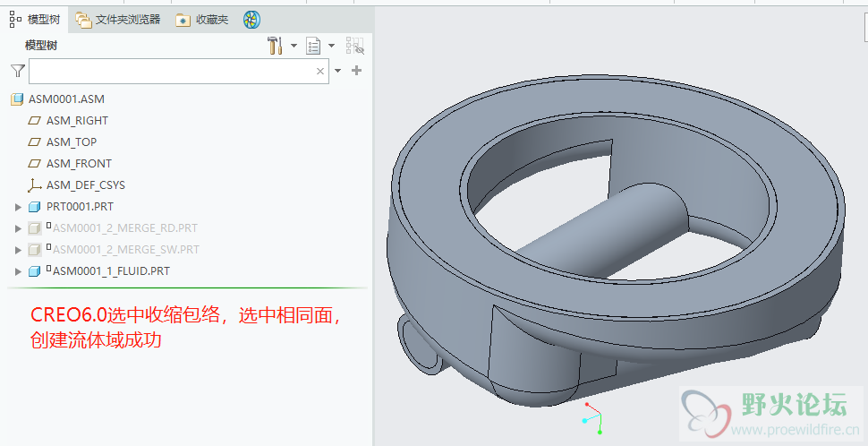Screen dimensions: 868x446
Task: Open the tree list display icon
Action: tap(313, 46)
